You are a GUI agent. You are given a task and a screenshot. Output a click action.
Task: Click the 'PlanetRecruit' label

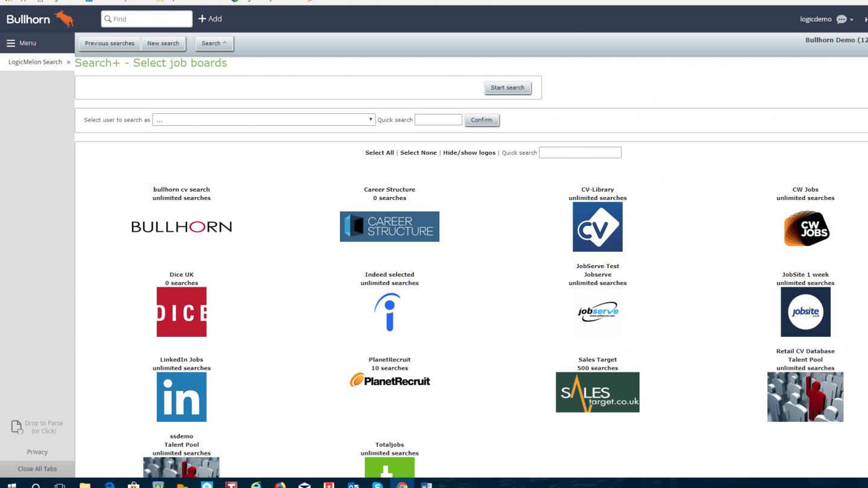[389, 360]
